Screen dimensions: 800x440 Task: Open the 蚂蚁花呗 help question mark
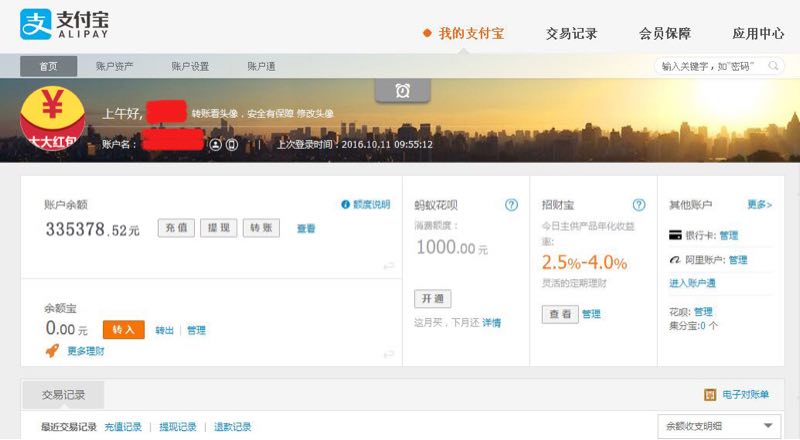point(511,205)
